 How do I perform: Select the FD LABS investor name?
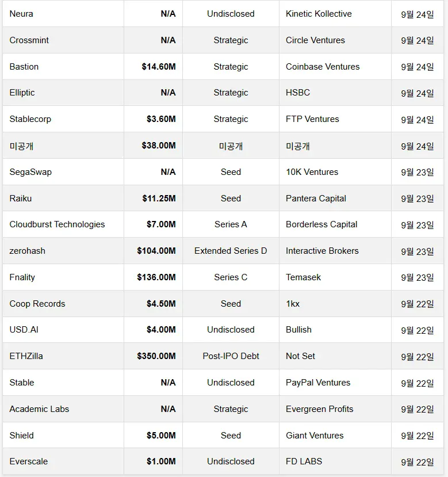pos(304,461)
